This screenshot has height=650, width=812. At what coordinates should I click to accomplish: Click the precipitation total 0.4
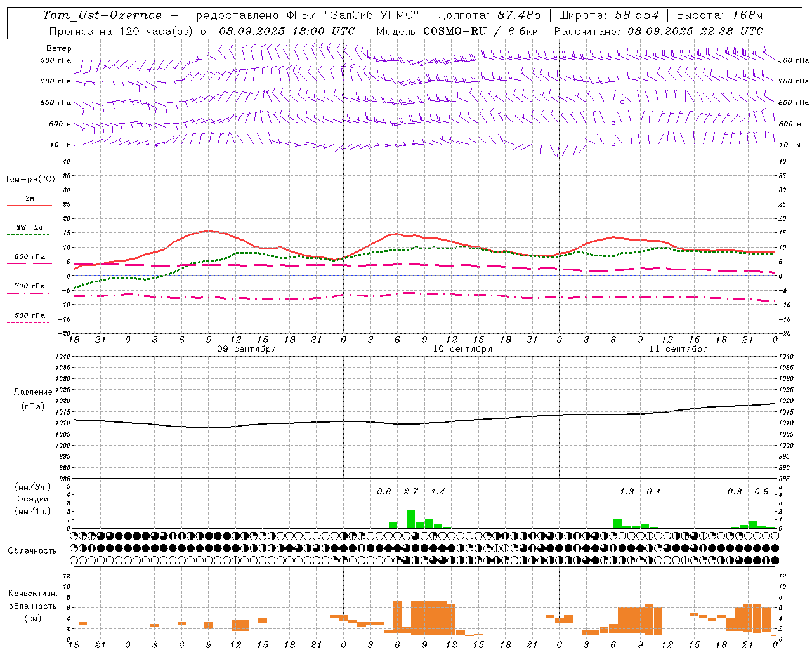(x=653, y=492)
